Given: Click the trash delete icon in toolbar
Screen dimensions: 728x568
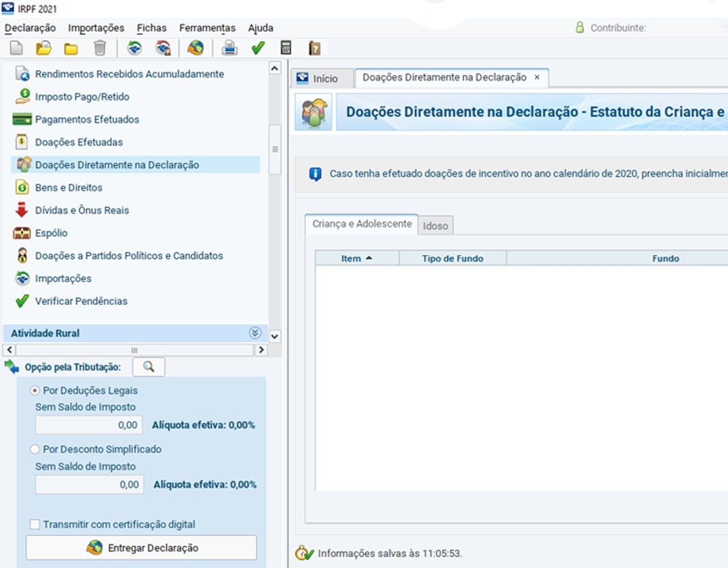Looking at the screenshot, I should 100,48.
